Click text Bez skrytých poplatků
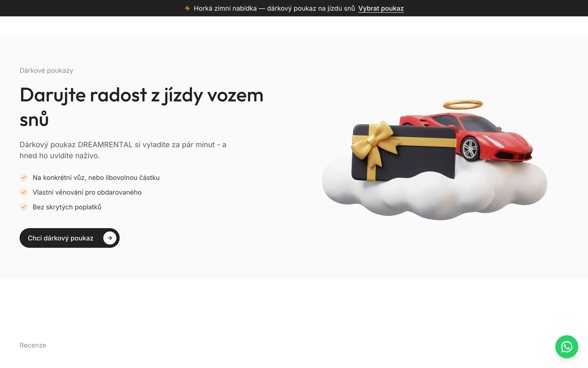This screenshot has height=368, width=588. click(x=67, y=207)
